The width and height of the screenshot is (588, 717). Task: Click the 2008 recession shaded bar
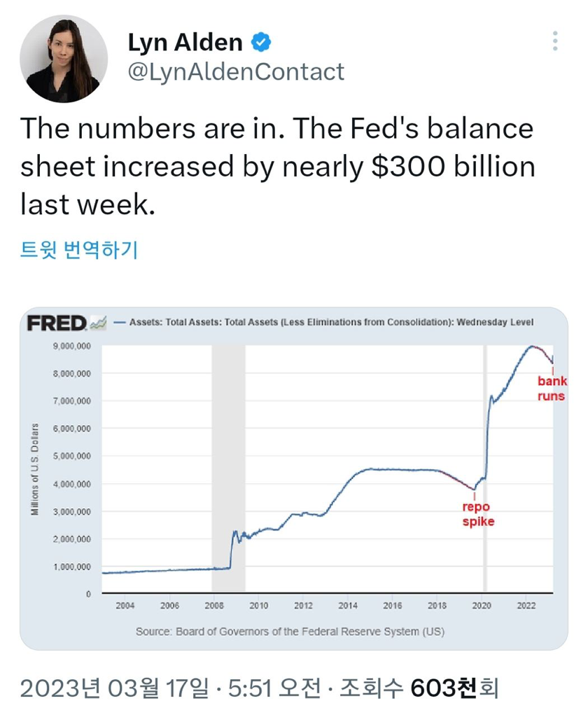coord(228,469)
